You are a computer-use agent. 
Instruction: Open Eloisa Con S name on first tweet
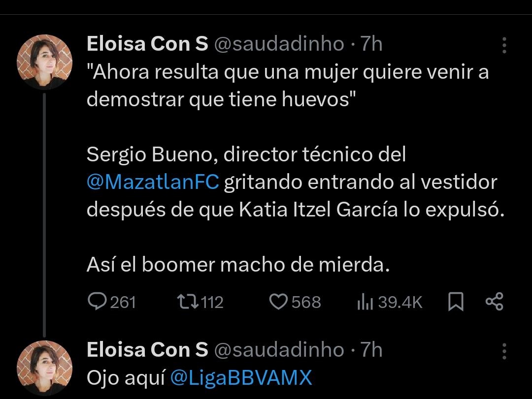[147, 44]
